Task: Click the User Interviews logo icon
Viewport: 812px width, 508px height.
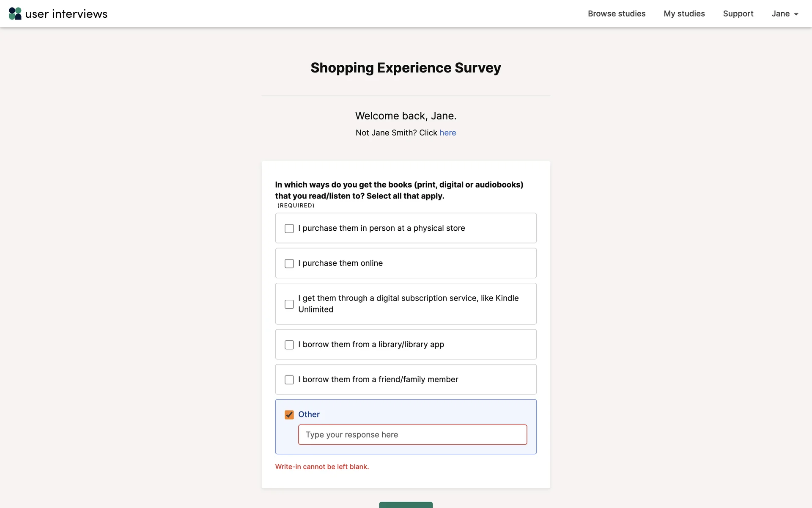Action: 15,14
